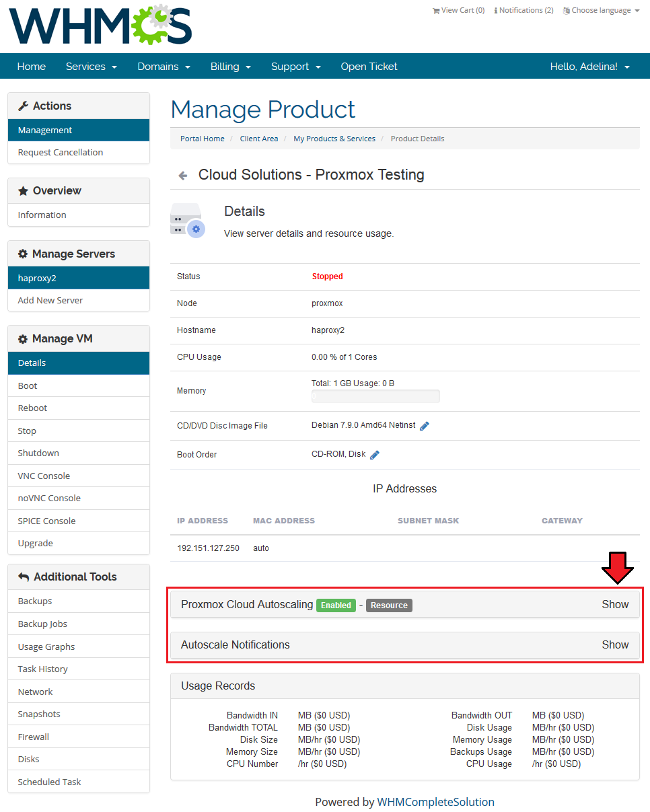This screenshot has height=812, width=650.
Task: Click Add New Server
Action: coord(79,300)
